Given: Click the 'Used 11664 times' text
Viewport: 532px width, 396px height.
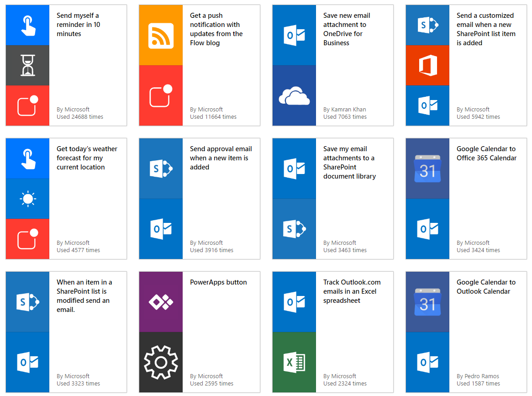Looking at the screenshot, I should 213,117.
